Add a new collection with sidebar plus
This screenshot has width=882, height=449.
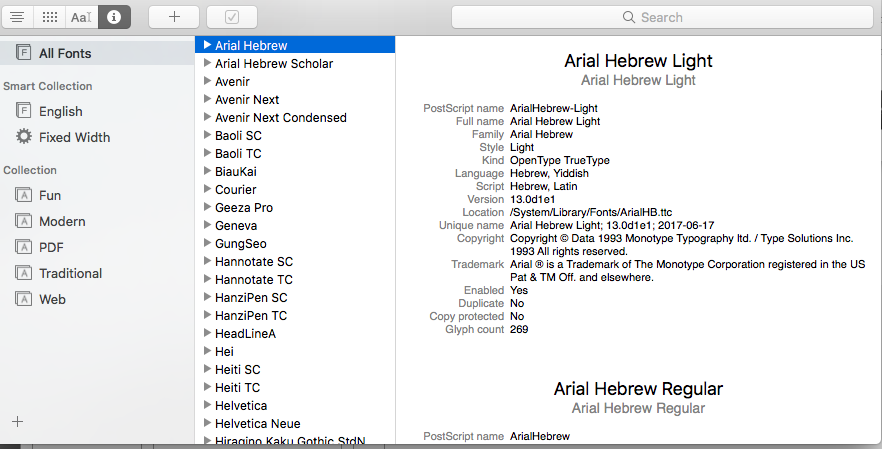(17, 421)
